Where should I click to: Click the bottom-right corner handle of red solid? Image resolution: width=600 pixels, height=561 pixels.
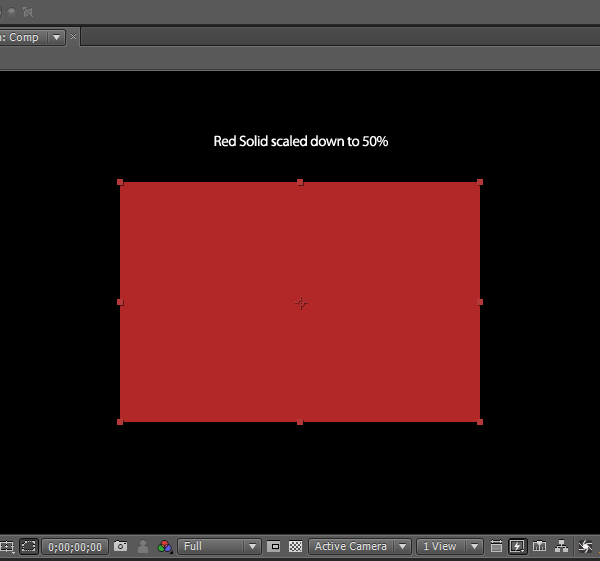click(x=480, y=422)
